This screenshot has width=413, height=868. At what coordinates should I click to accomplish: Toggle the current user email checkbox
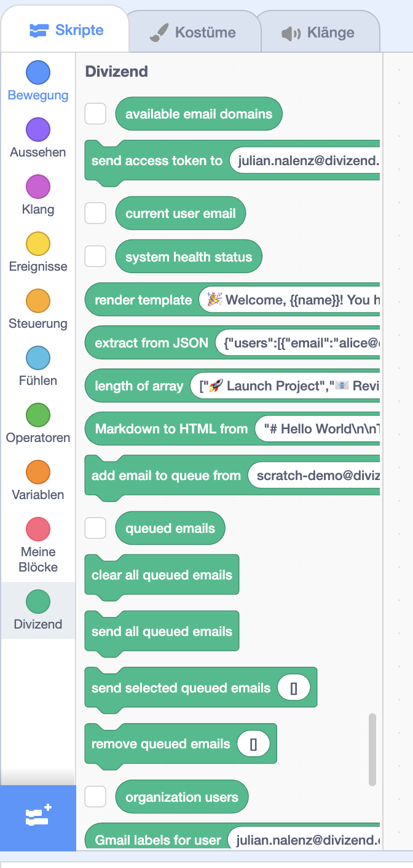[95, 213]
